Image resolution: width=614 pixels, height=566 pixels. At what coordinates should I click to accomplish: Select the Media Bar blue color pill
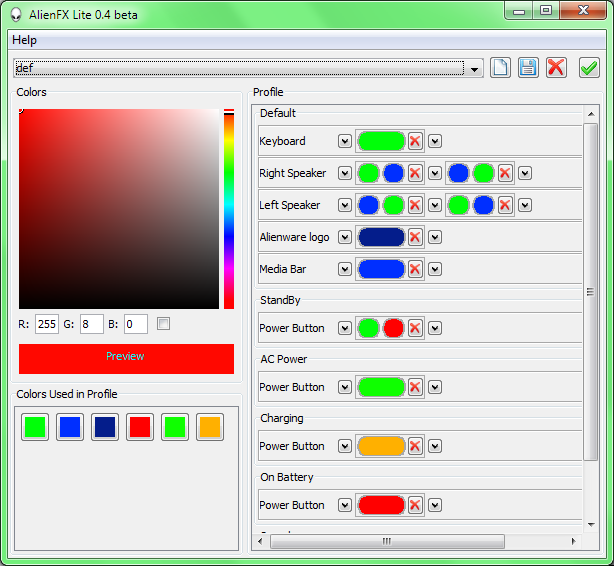pos(381,269)
